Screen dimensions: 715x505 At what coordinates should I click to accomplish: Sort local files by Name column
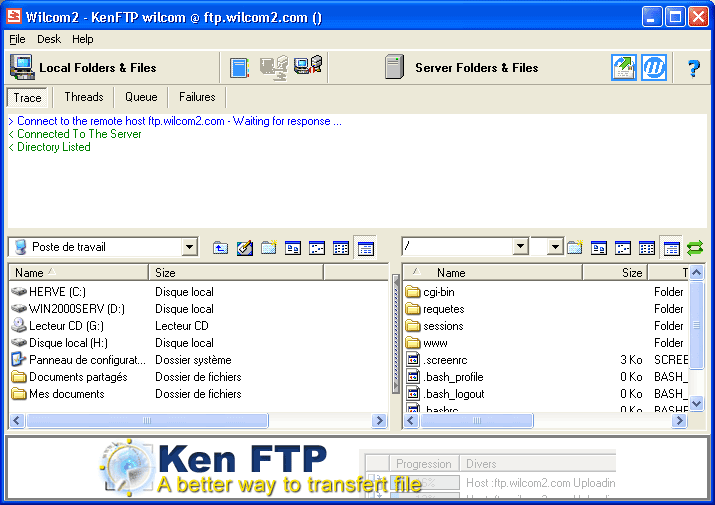[78, 272]
